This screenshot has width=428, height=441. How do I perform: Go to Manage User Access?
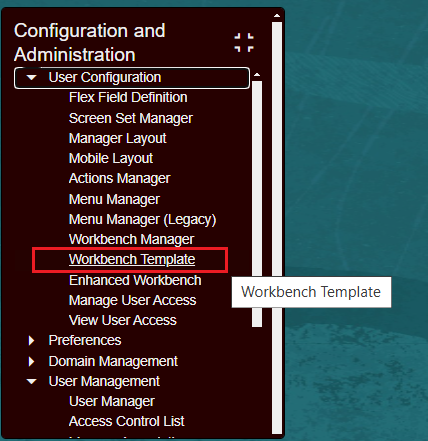coord(132,300)
